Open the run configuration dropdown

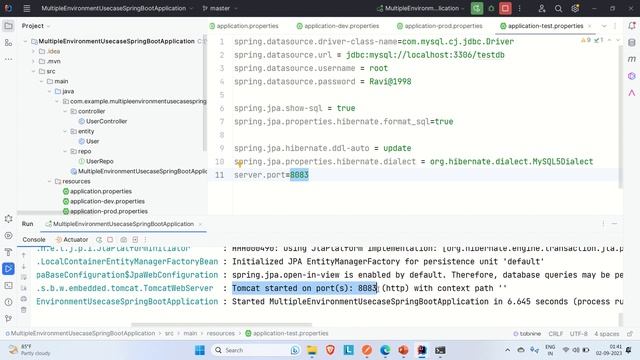(420, 8)
